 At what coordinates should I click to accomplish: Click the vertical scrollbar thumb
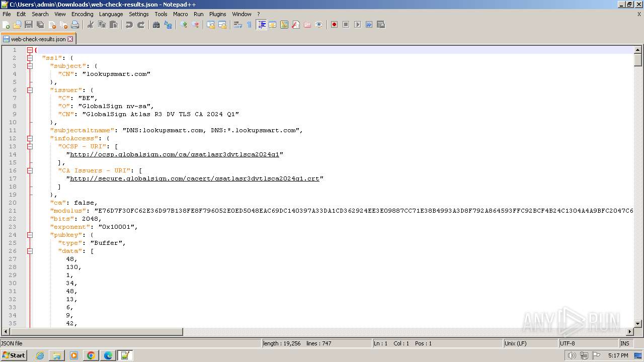tap(638, 60)
